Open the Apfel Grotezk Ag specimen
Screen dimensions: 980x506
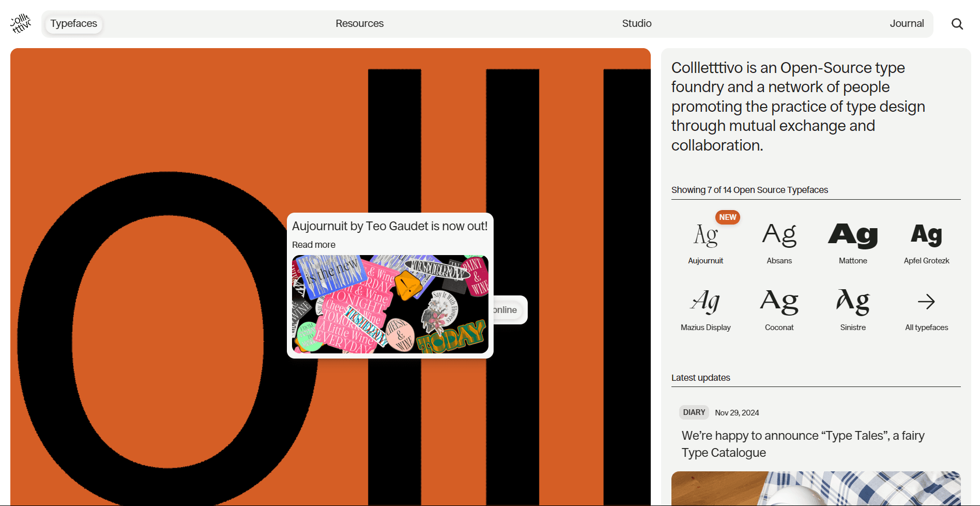[926, 235]
